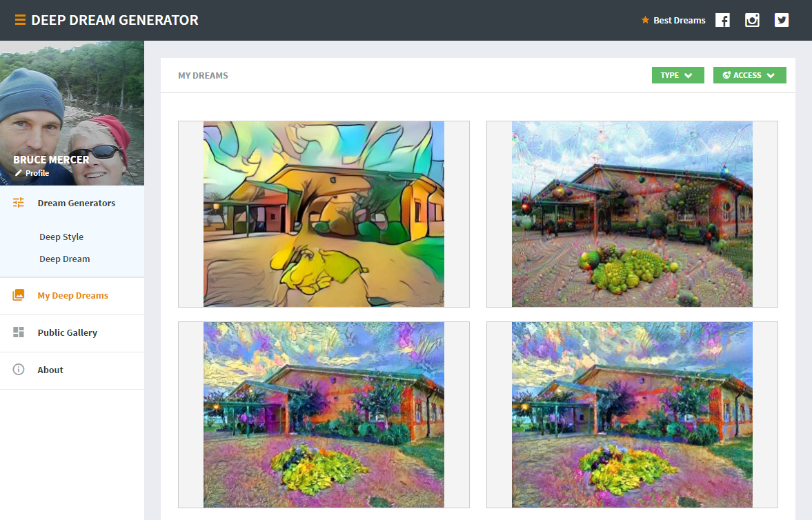This screenshot has width=812, height=520.
Task: Click the Public Gallery grid icon
Action: pyautogui.click(x=19, y=332)
